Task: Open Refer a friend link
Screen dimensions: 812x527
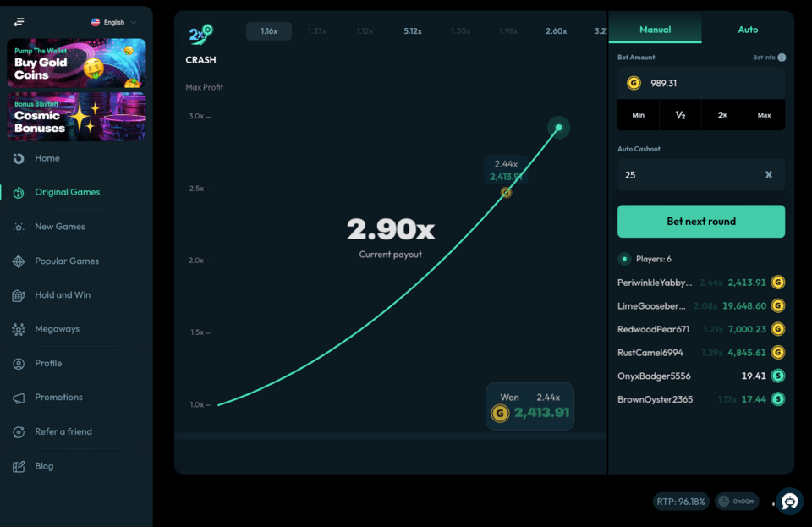Action: click(x=63, y=431)
